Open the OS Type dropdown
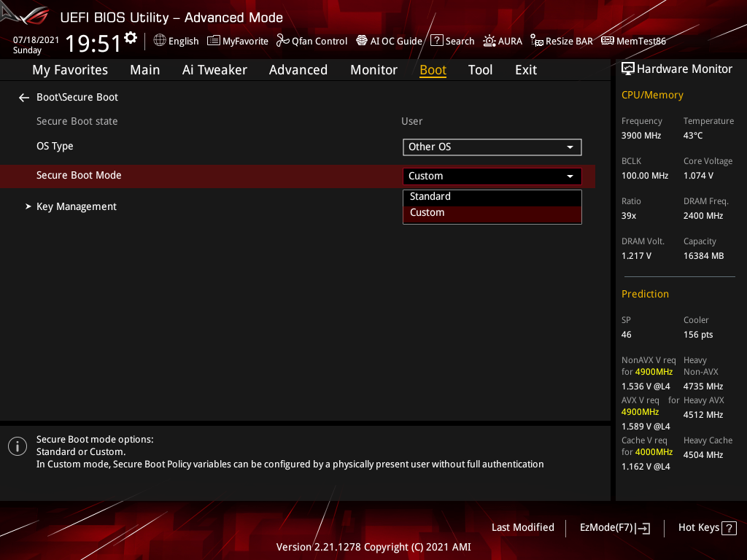The width and height of the screenshot is (747, 560). click(492, 147)
